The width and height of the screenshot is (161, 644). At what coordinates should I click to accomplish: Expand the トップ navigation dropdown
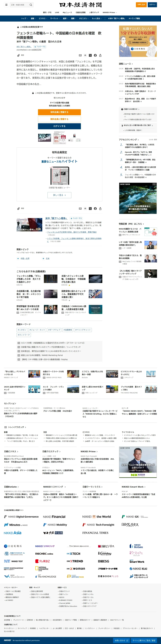(x=24, y=19)
